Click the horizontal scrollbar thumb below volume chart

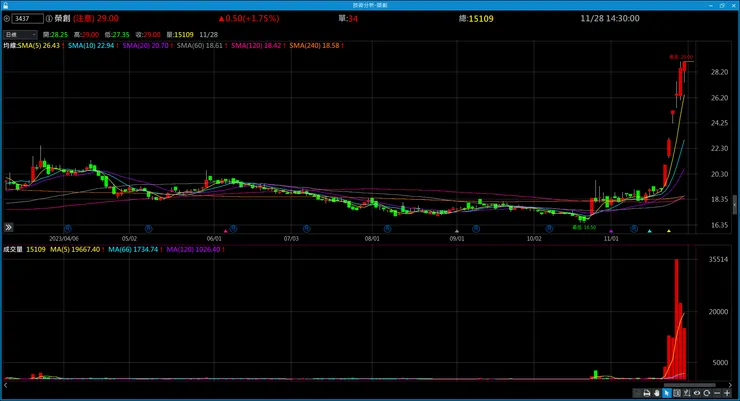pyautogui.click(x=690, y=385)
